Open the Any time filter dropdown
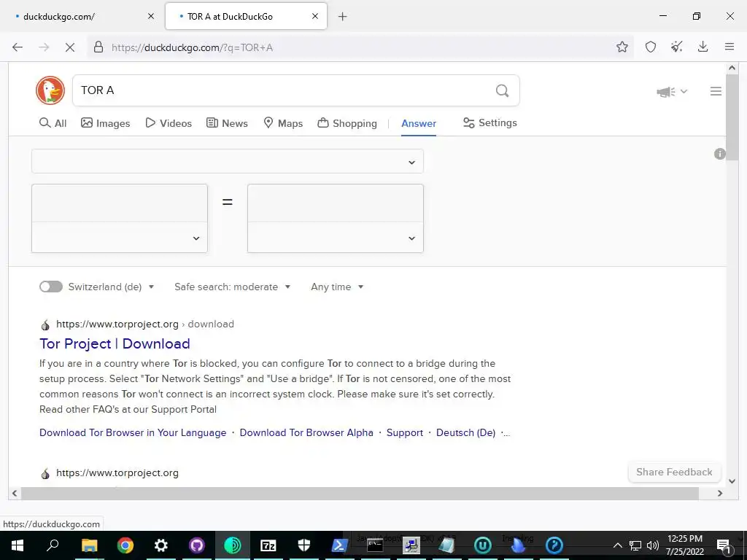Screen dimensions: 747x560 click(x=337, y=287)
